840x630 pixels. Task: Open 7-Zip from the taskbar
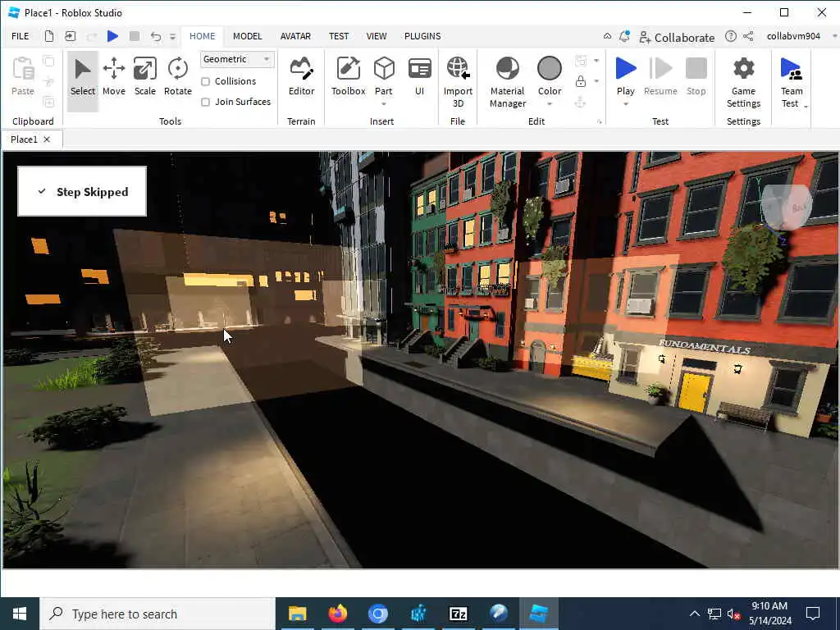coord(458,614)
